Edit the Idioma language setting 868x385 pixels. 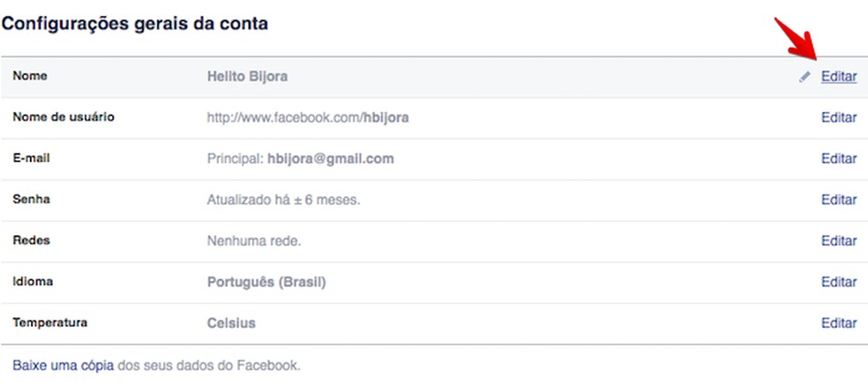[x=838, y=282]
